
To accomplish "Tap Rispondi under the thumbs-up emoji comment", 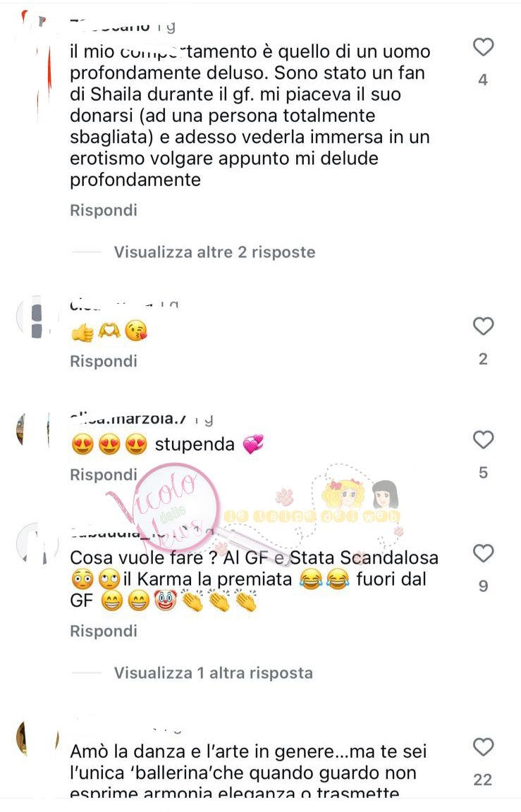I will tap(104, 361).
